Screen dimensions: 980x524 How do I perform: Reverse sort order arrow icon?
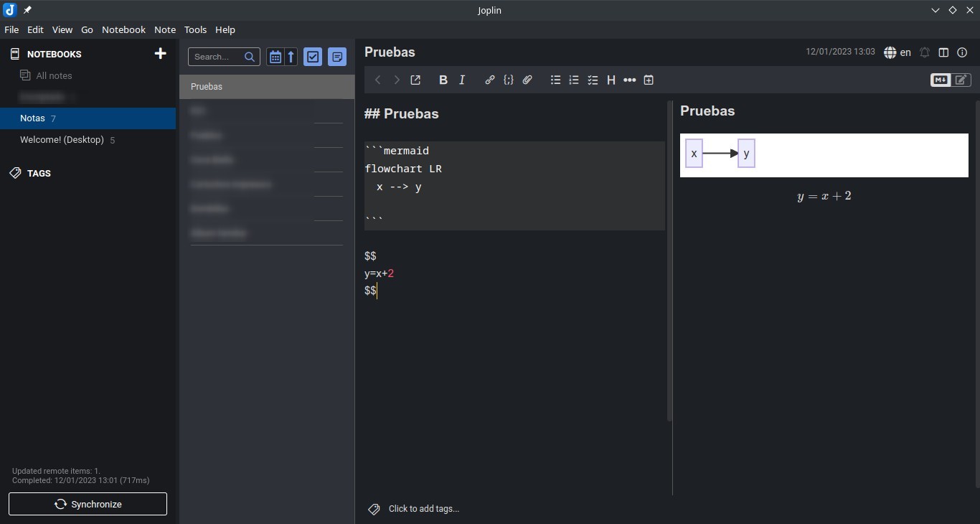click(291, 57)
